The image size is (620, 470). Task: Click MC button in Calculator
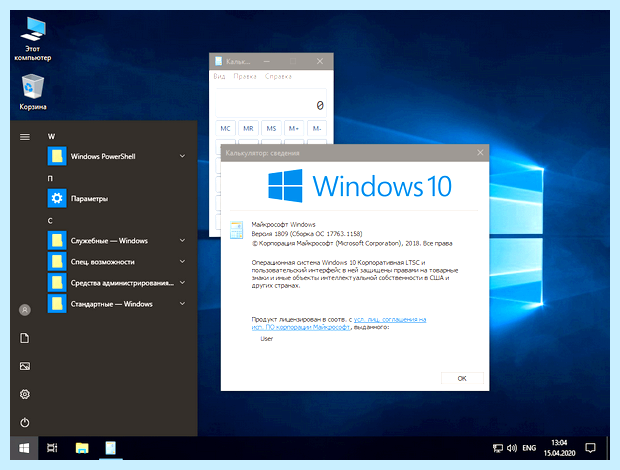click(225, 128)
